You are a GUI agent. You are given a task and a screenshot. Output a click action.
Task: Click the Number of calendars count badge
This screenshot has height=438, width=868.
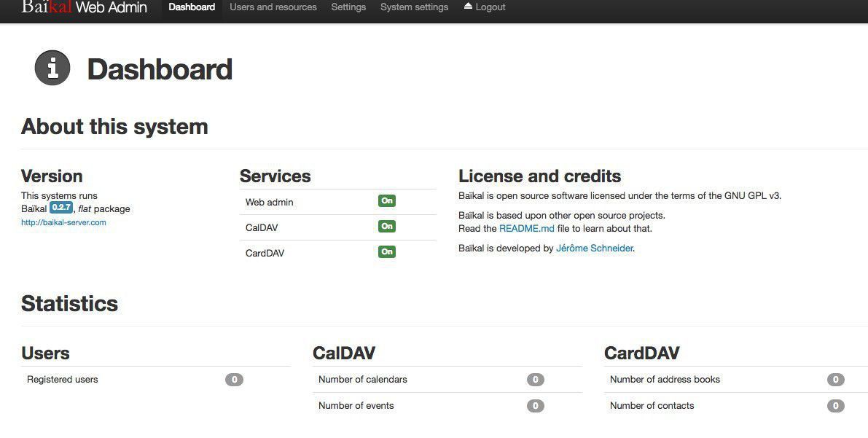(536, 380)
